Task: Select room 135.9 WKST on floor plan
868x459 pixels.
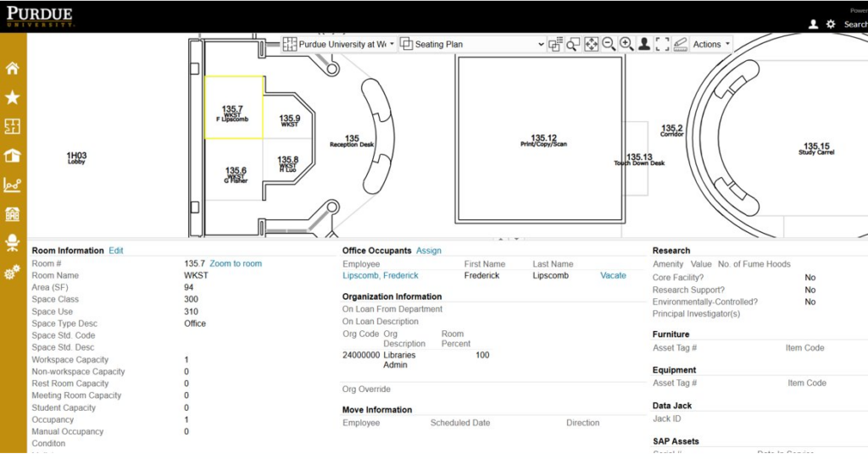Action: click(290, 120)
